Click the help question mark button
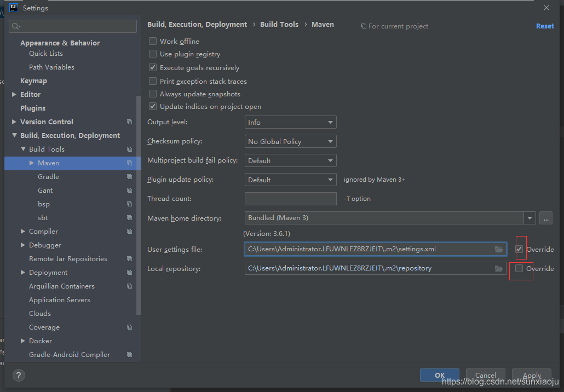This screenshot has height=392, width=564. pyautogui.click(x=19, y=376)
